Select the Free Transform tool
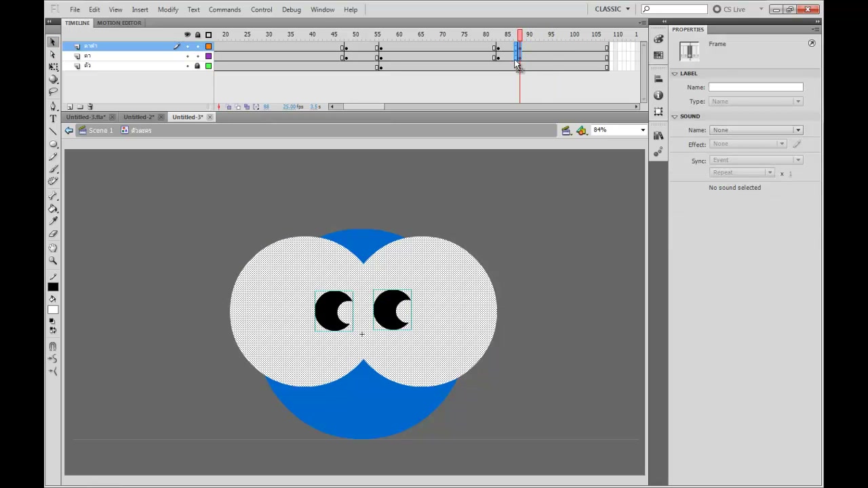The height and width of the screenshot is (488, 868). pos(53,66)
